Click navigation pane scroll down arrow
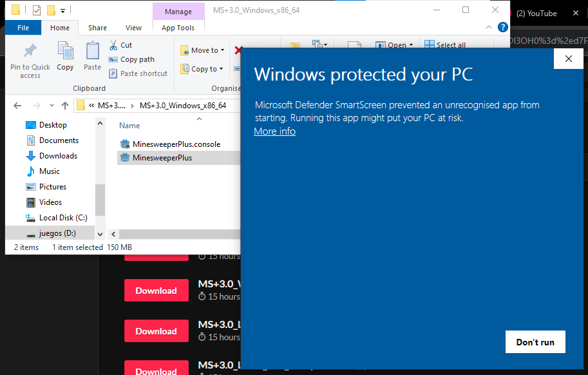Viewport: 588px width, 375px height. 100,235
